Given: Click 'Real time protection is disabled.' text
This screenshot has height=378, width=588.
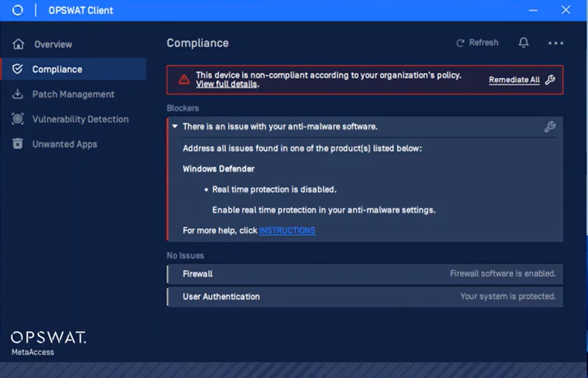Looking at the screenshot, I should pos(274,189).
